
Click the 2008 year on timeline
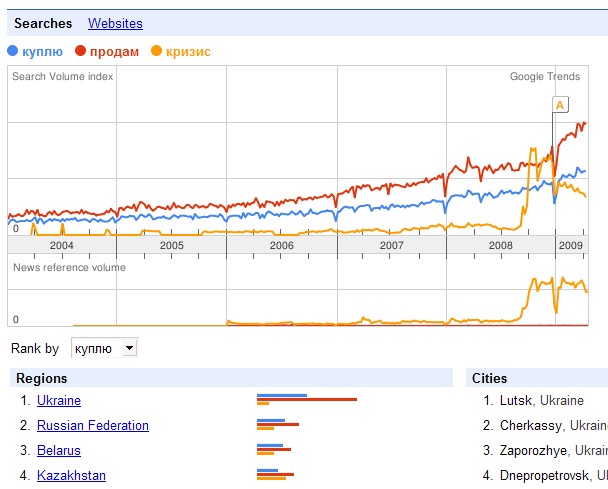502,245
